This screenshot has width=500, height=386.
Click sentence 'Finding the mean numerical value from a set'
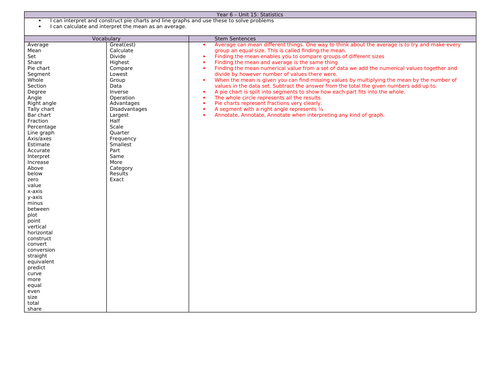[336, 71]
